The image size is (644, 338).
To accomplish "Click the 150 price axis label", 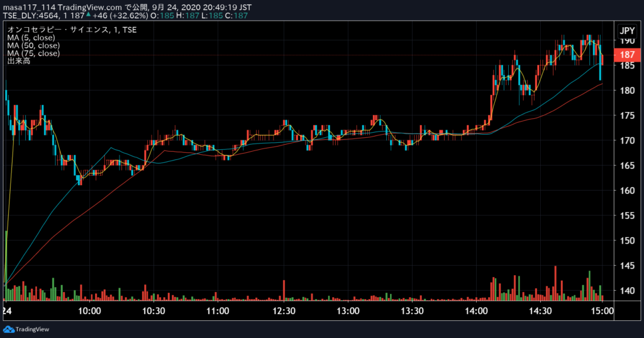I will pos(627,240).
